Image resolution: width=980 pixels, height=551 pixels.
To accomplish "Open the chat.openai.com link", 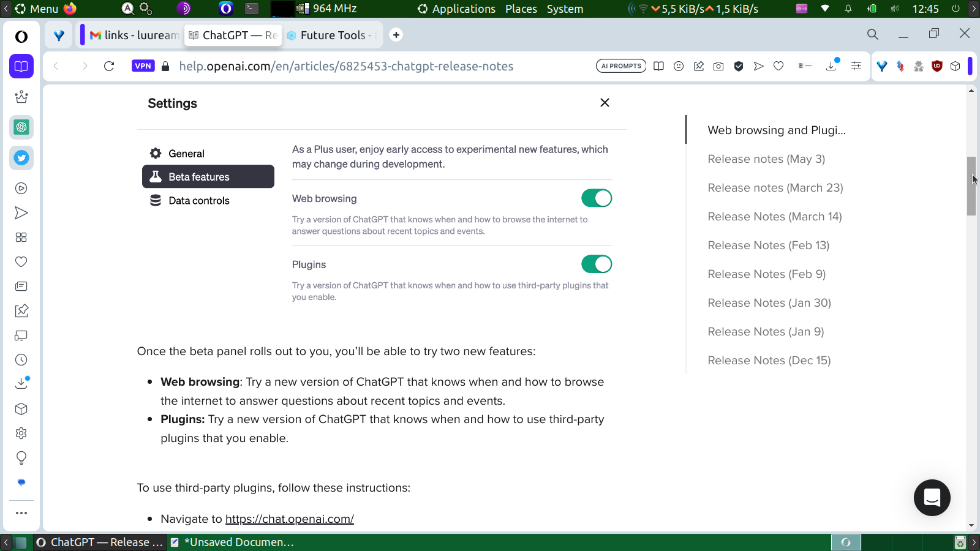I will 290,519.
